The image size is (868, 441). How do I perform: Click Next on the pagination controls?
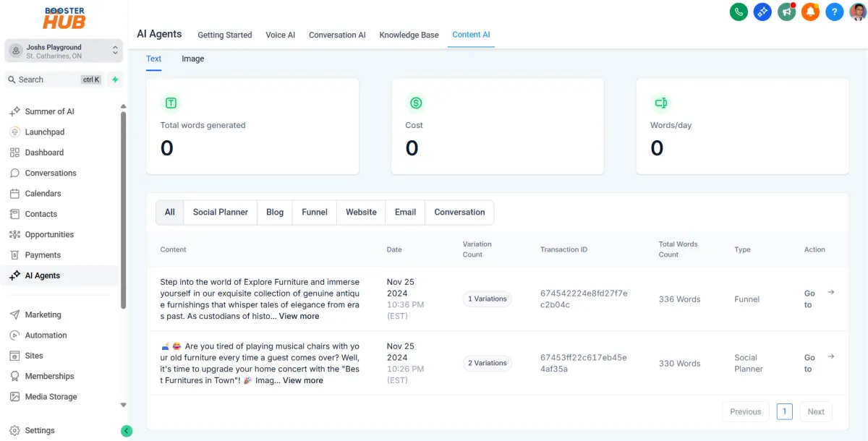816,411
